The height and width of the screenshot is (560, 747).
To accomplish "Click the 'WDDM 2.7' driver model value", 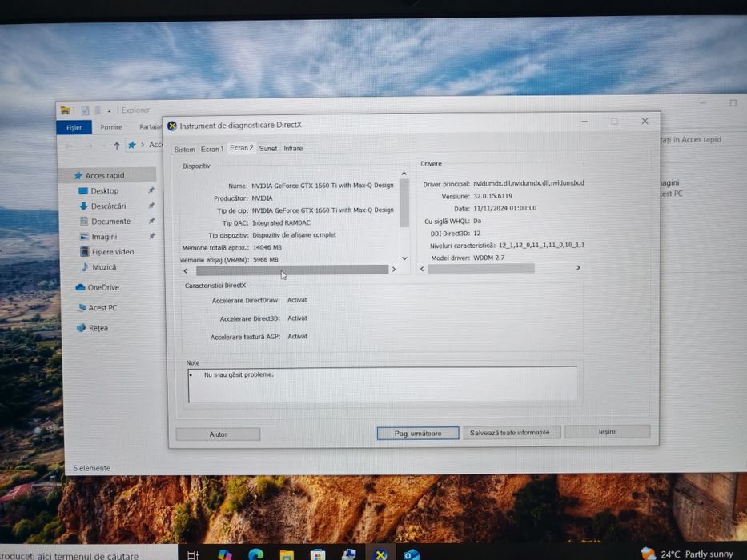I will pyautogui.click(x=488, y=258).
